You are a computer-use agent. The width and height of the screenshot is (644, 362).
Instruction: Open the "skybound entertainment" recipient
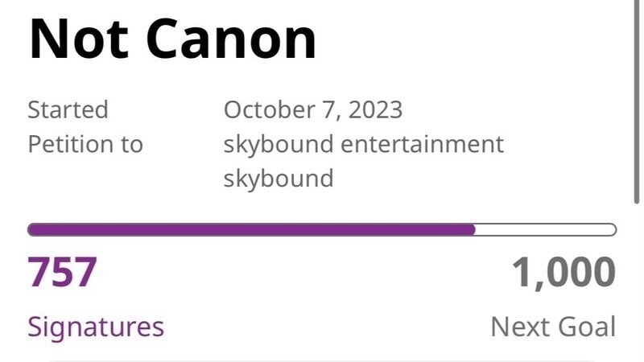point(364,144)
